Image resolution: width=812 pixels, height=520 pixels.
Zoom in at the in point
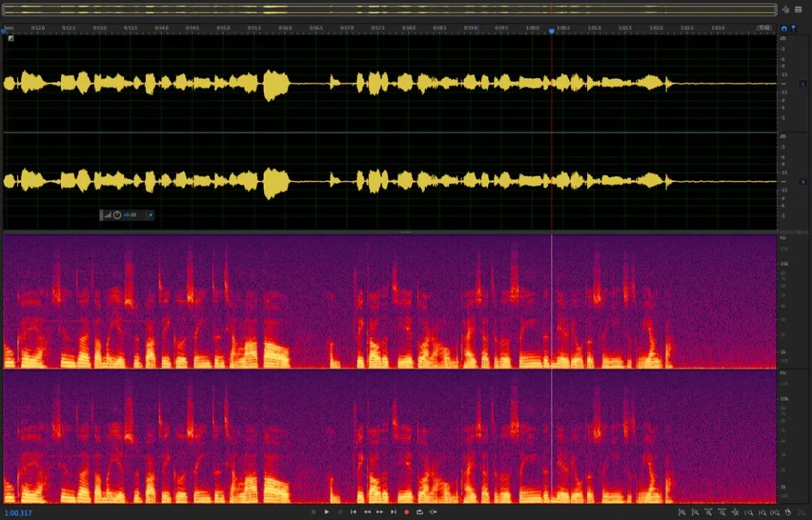tap(749, 512)
